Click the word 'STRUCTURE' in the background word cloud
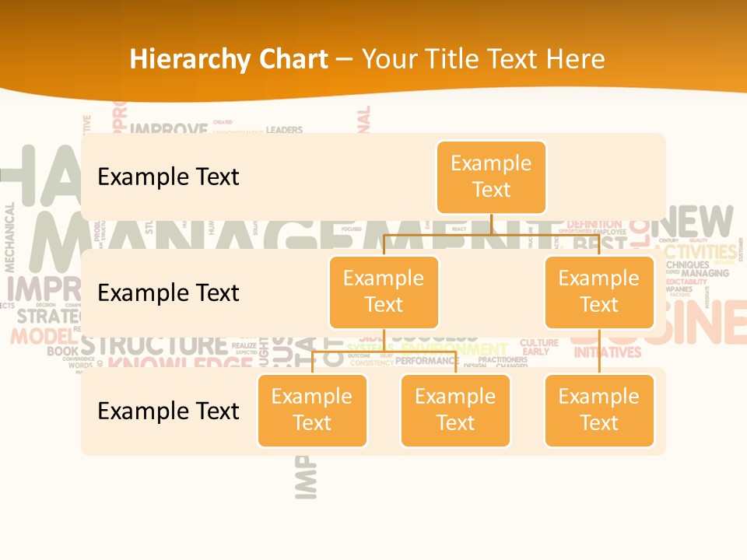 (153, 345)
